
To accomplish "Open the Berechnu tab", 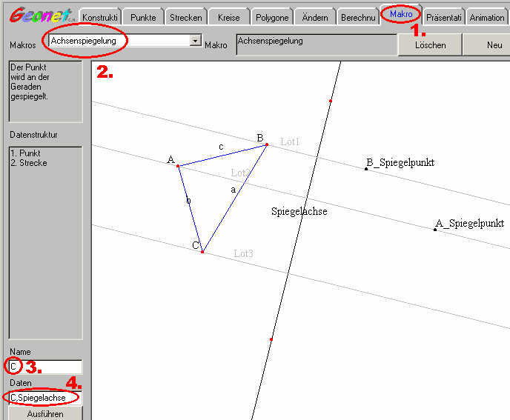I will click(x=357, y=18).
